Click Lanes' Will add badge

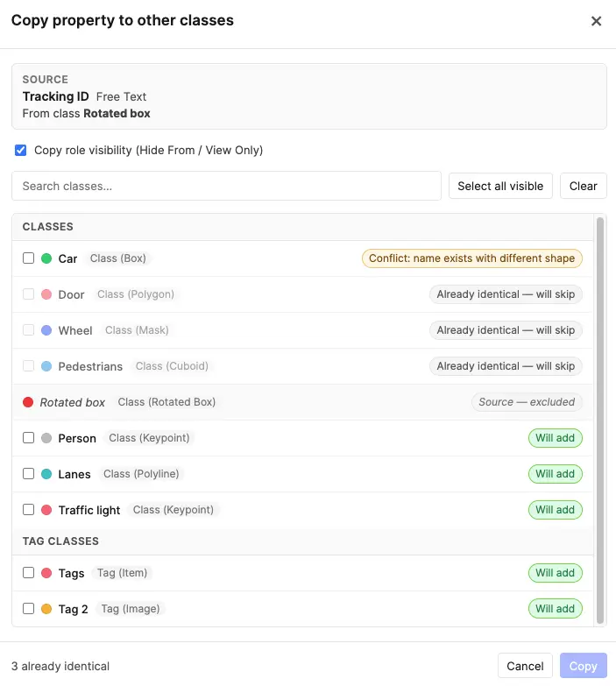click(556, 473)
